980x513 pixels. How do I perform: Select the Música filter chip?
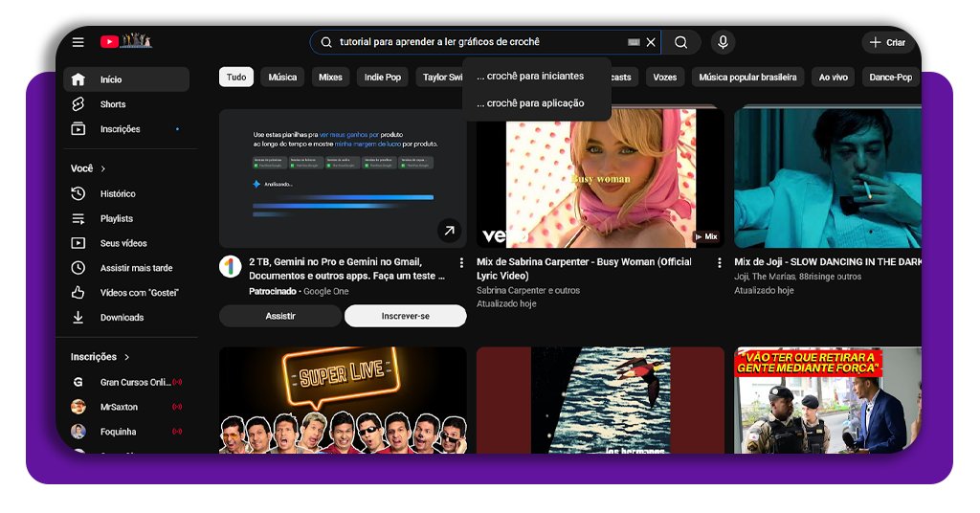(282, 78)
